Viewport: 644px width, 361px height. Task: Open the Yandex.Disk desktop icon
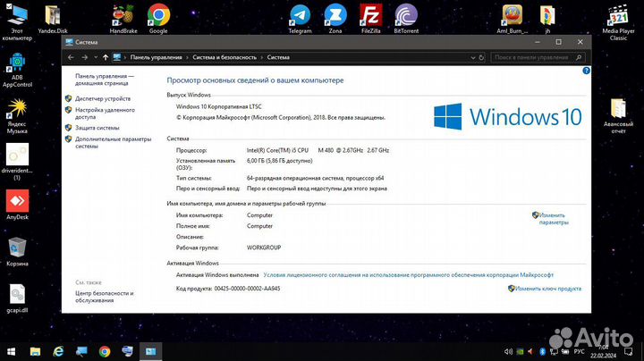click(53, 20)
